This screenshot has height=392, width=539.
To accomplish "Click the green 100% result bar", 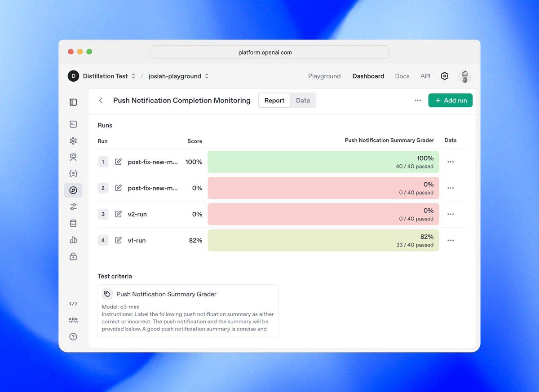I will [323, 162].
